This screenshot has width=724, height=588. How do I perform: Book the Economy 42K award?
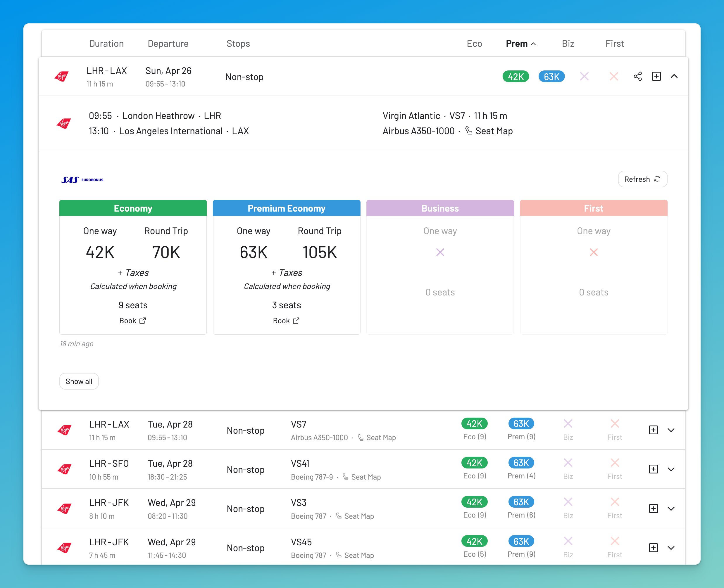[132, 321]
